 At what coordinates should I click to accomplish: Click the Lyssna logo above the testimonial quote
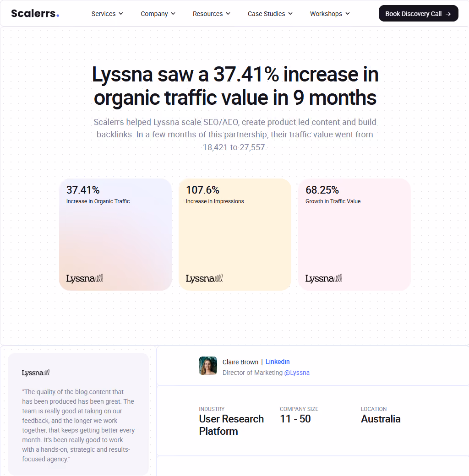click(x=36, y=373)
